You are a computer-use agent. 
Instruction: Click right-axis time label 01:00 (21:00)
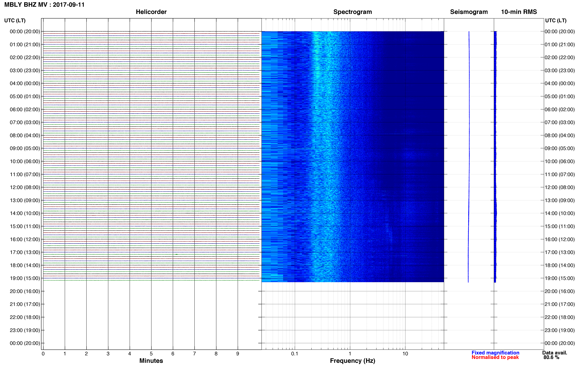pyautogui.click(x=560, y=45)
